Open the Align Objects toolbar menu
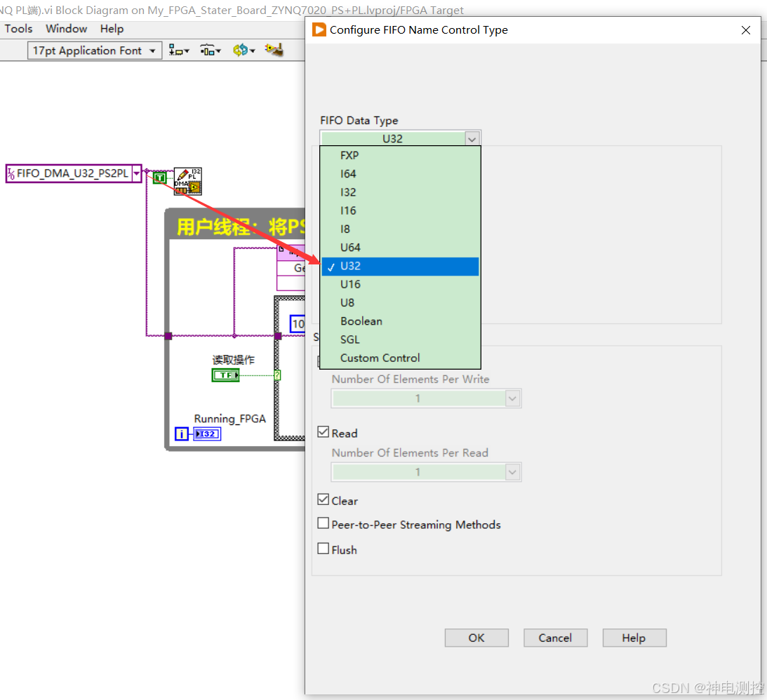Viewport: 767px width, 700px height. (178, 50)
